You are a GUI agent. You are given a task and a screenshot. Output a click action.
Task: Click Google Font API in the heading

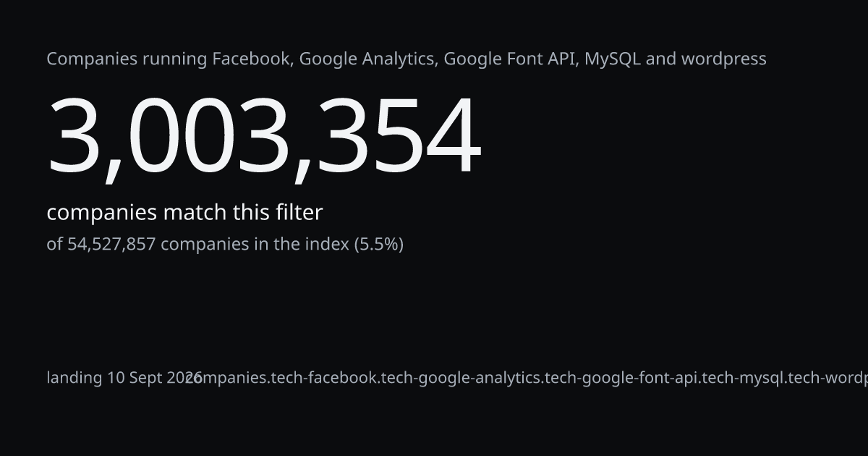coord(511,59)
